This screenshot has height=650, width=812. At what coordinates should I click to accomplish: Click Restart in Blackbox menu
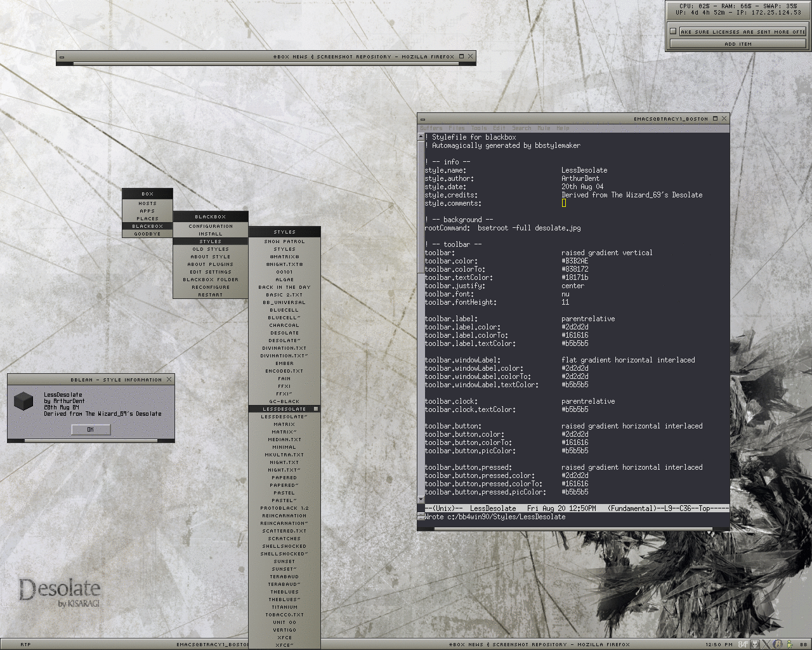(211, 295)
